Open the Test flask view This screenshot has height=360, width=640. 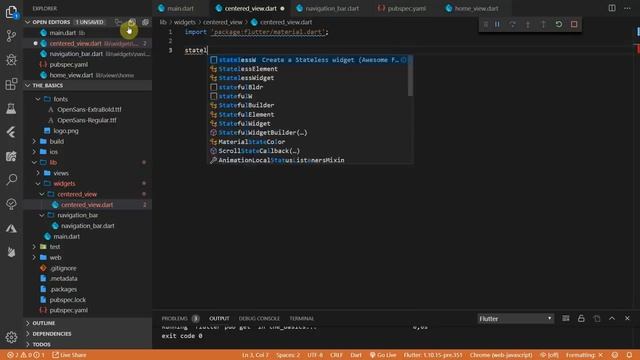[11, 109]
